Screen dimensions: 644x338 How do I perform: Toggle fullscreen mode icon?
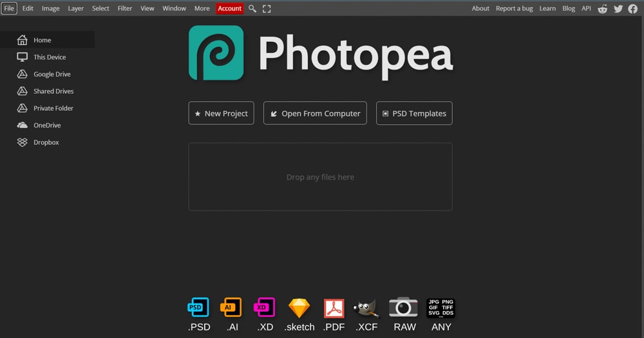tap(267, 8)
